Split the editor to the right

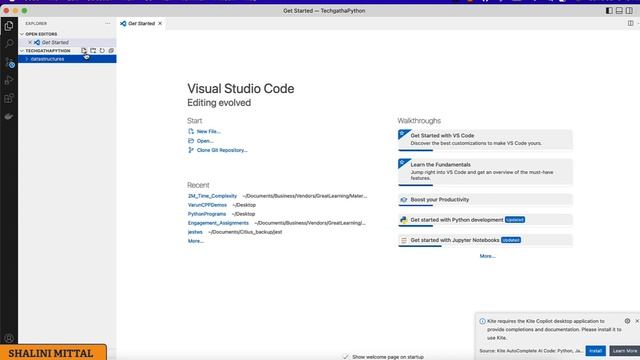click(x=630, y=24)
